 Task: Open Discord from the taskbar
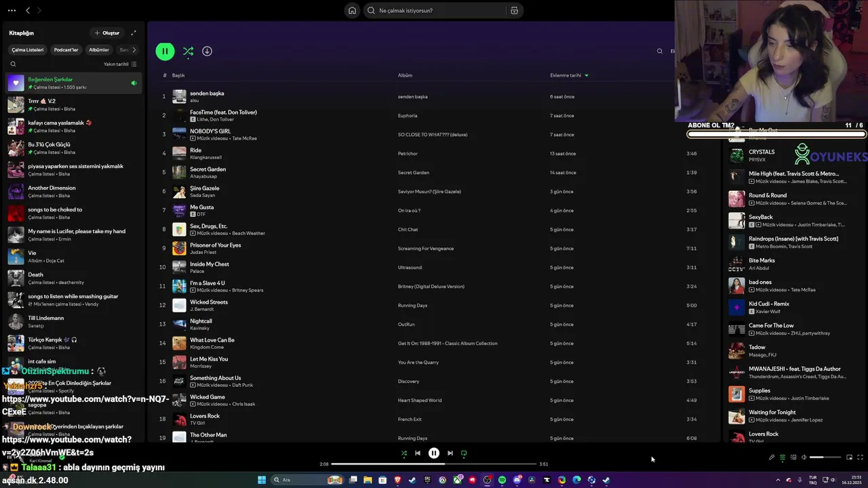point(517,480)
